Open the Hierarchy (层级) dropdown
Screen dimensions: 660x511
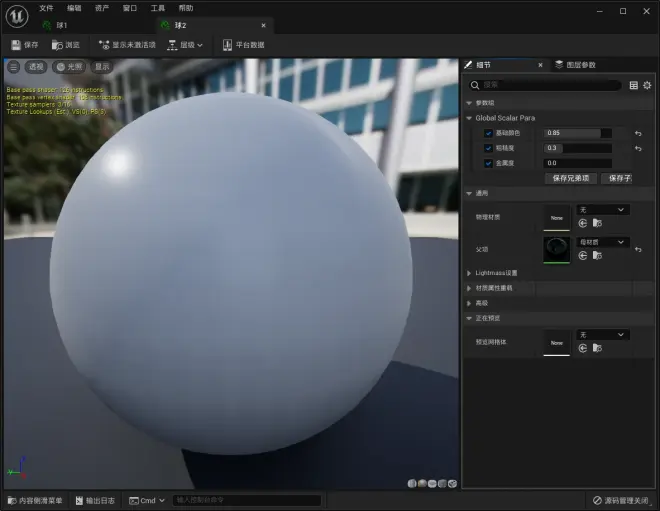click(x=186, y=45)
